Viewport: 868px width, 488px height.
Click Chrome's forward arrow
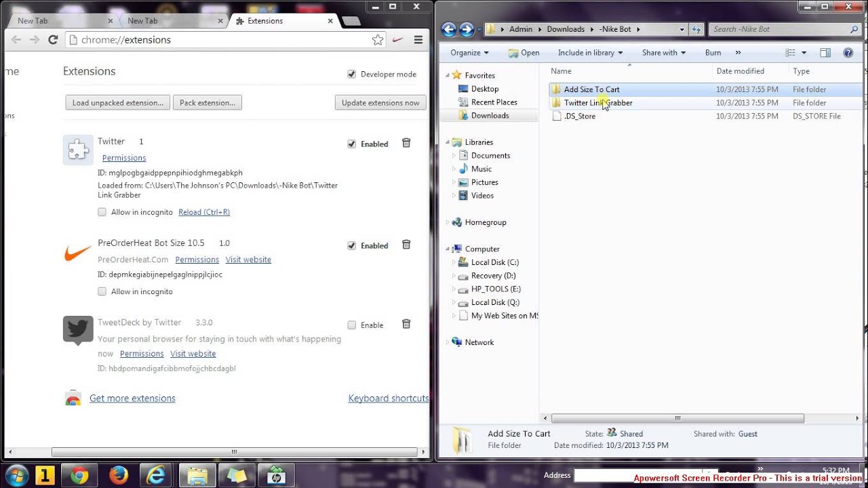click(35, 40)
